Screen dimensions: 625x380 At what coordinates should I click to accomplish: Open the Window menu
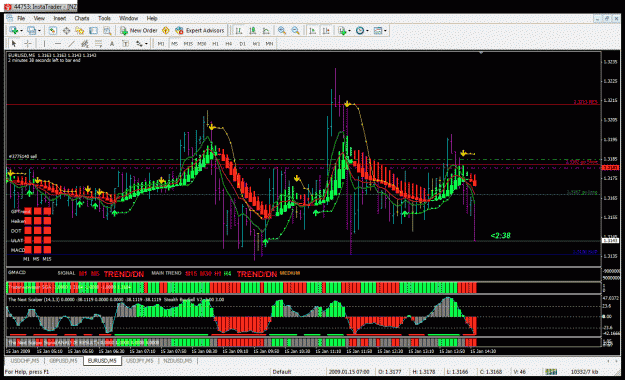(x=129, y=18)
